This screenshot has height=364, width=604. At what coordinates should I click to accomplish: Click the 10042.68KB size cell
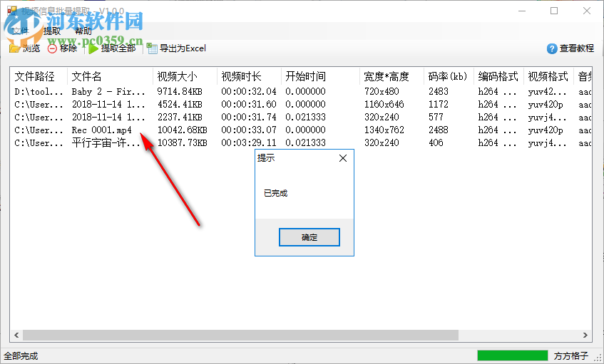(x=183, y=130)
